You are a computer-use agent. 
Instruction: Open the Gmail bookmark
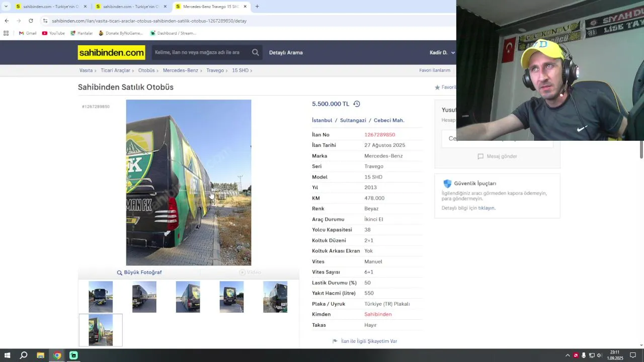coord(28,33)
